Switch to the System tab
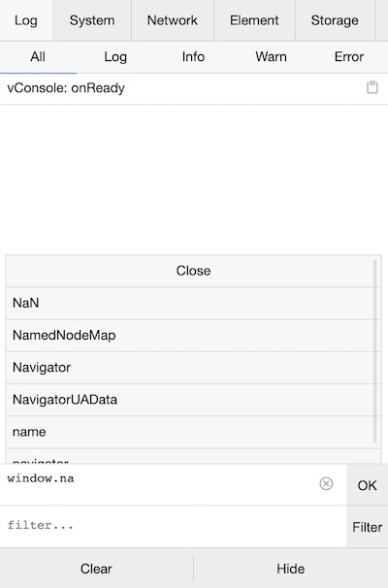Viewport: 388px width, 588px height. [92, 20]
